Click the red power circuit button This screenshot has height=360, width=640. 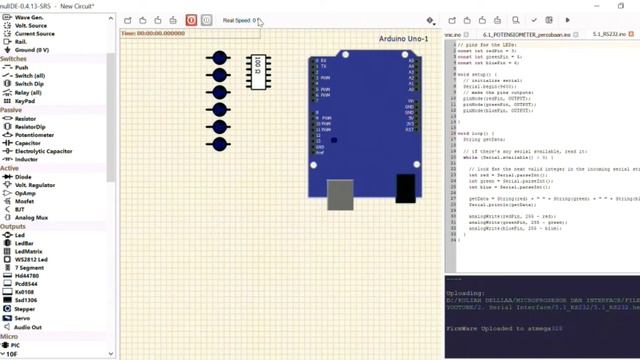pos(191,20)
